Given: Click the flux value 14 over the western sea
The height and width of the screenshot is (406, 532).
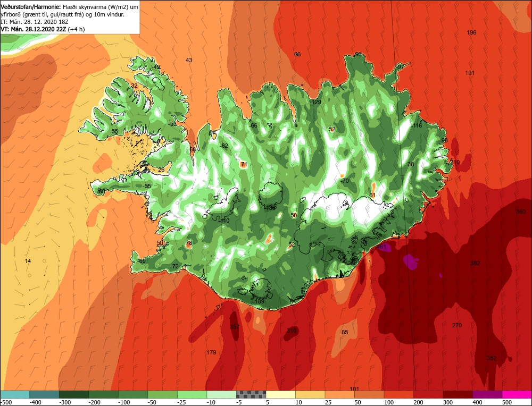Looking at the screenshot, I should (28, 261).
